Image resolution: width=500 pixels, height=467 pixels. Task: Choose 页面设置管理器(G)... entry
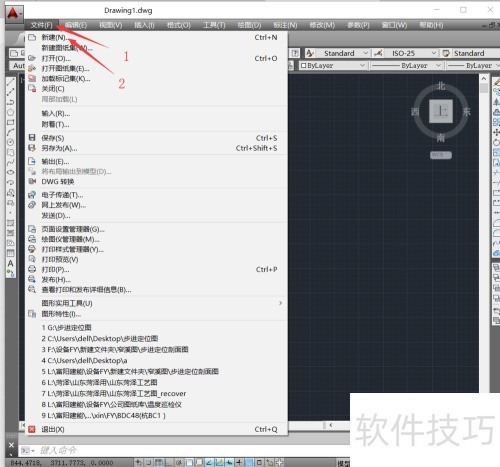click(156, 229)
